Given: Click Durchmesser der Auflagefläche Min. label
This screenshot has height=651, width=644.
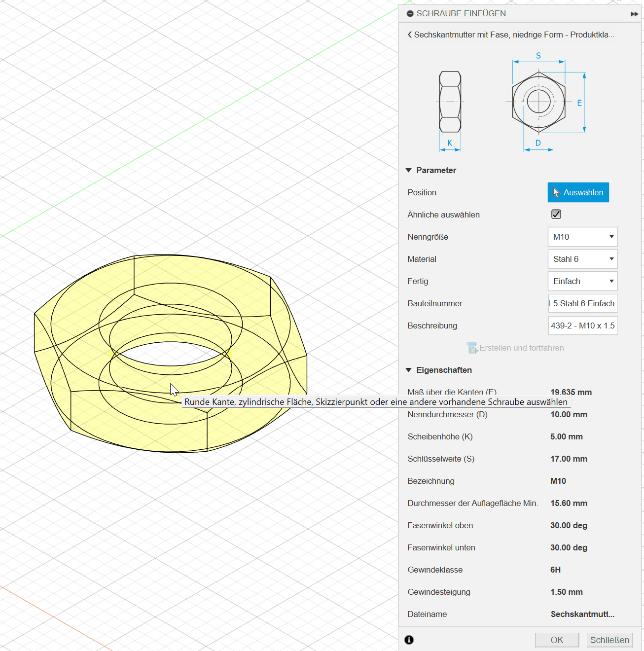Looking at the screenshot, I should 473,503.
